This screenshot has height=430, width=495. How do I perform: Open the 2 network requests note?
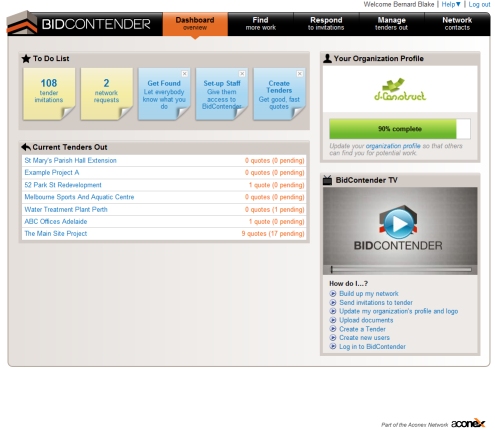[x=106, y=94]
